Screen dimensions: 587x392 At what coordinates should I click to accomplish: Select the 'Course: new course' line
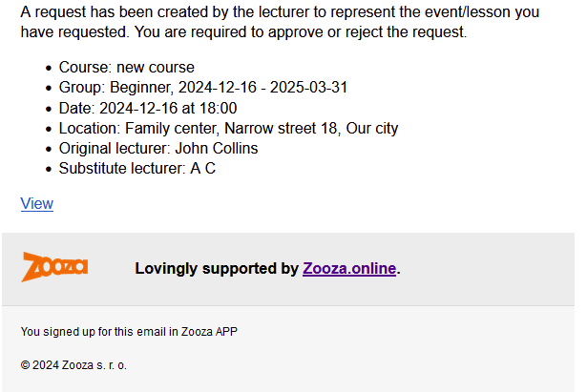click(127, 68)
